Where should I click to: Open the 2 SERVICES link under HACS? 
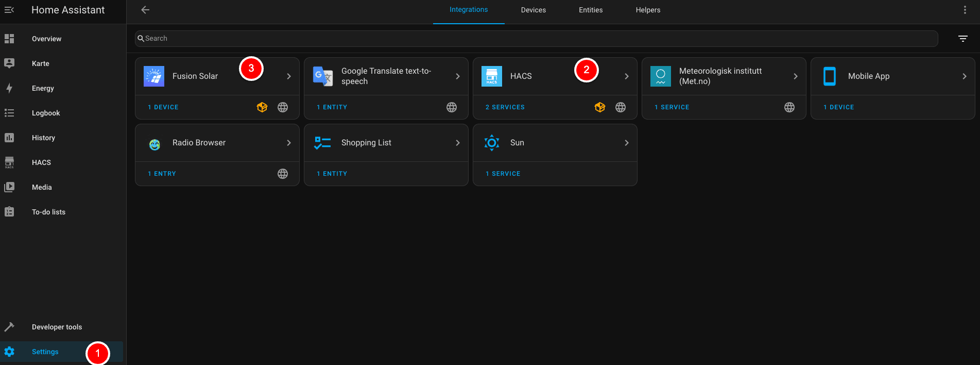pyautogui.click(x=505, y=107)
